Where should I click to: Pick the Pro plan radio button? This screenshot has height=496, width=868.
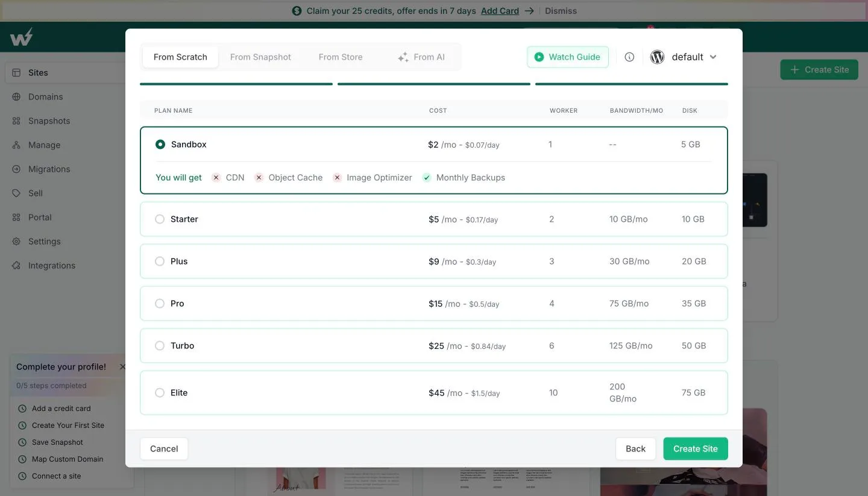coord(160,304)
